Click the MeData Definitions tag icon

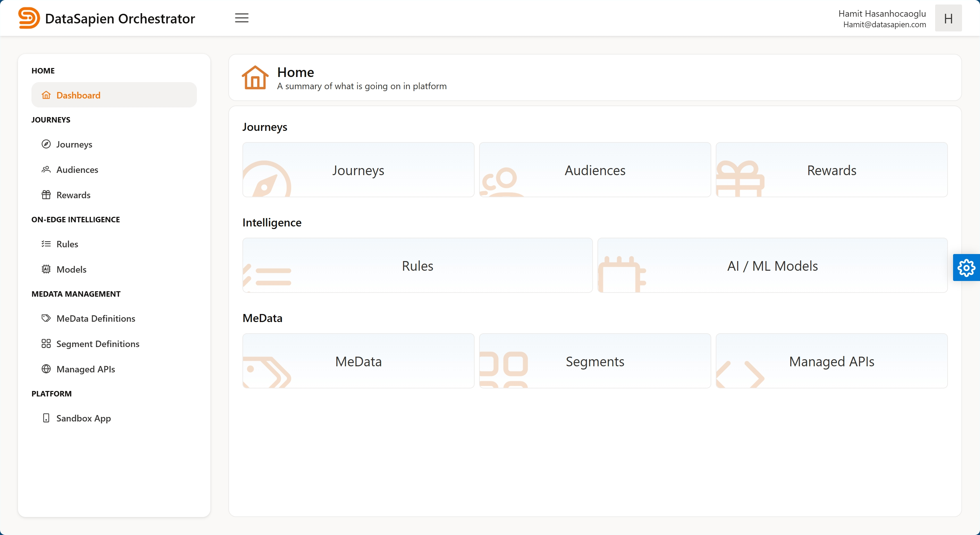click(x=46, y=318)
